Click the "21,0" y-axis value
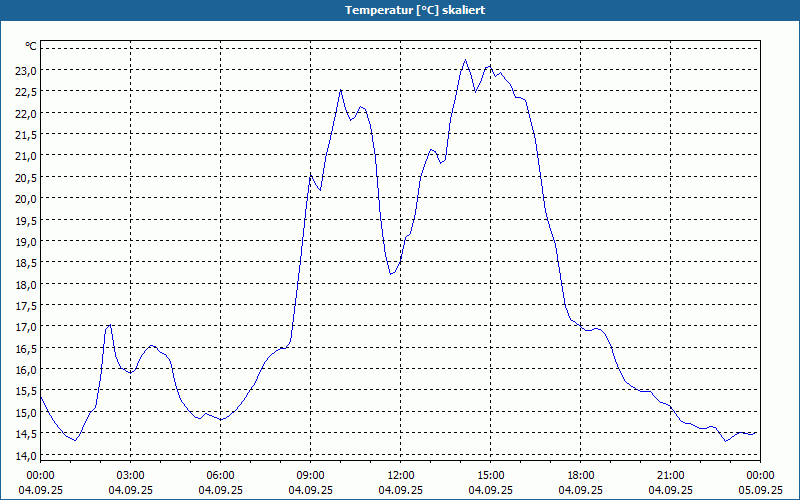Image resolution: width=800 pixels, height=500 pixels. (26, 156)
